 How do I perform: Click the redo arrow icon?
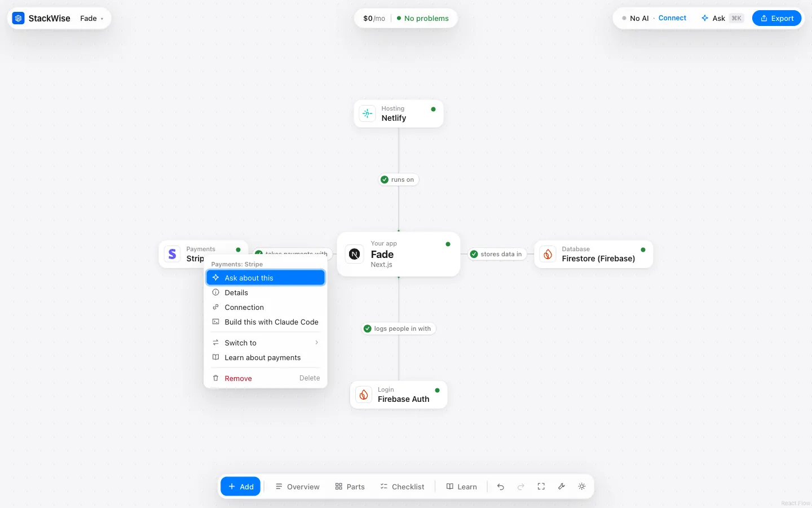[521, 487]
